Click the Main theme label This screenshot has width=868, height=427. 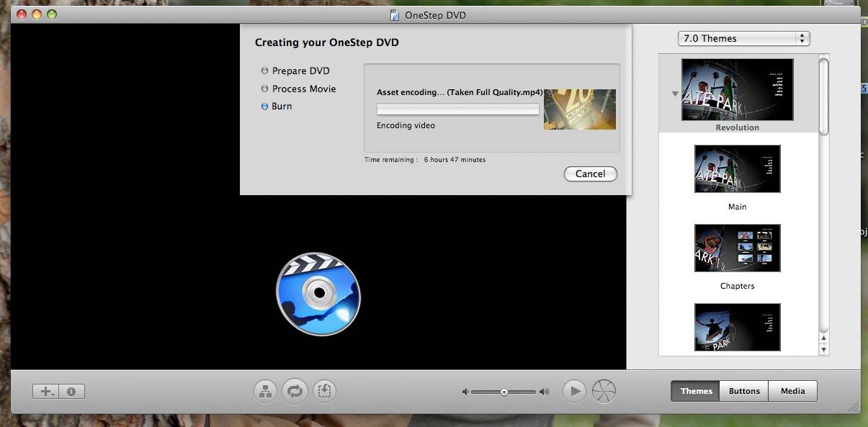[x=737, y=207]
